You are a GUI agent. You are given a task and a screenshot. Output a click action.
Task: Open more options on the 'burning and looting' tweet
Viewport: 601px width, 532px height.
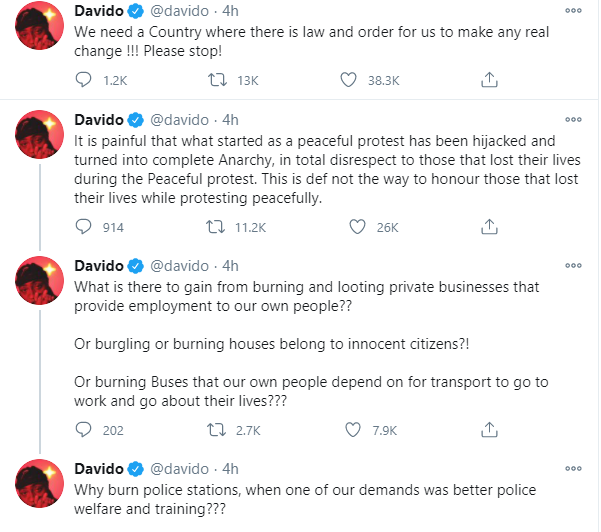573,266
